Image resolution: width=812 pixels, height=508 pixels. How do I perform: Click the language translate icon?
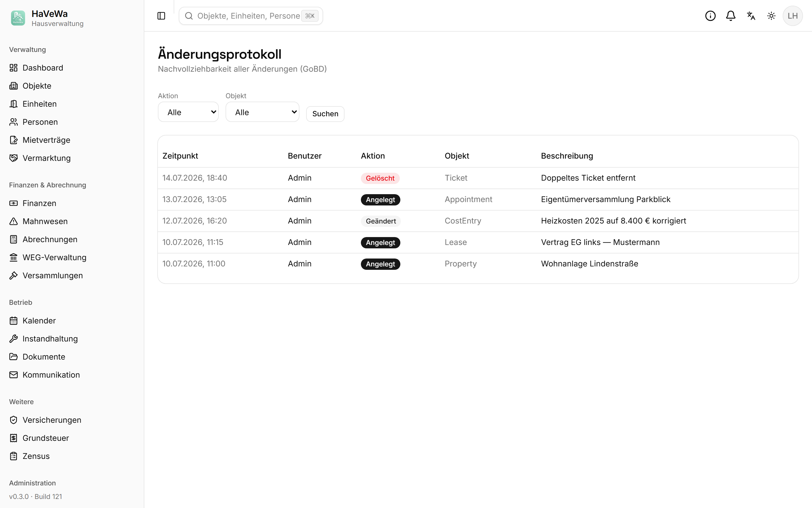click(x=751, y=16)
